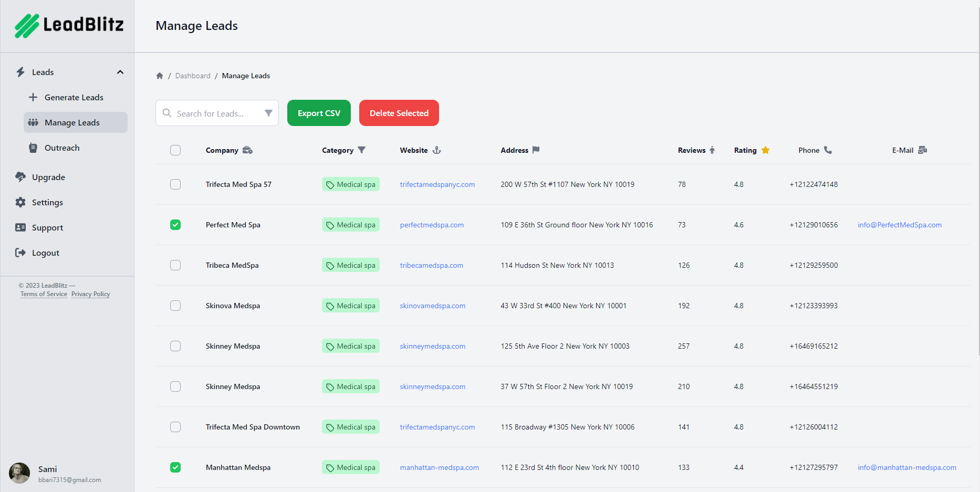Screen dimensions: 980x492
Task: Click the Support card icon
Action: click(x=20, y=227)
